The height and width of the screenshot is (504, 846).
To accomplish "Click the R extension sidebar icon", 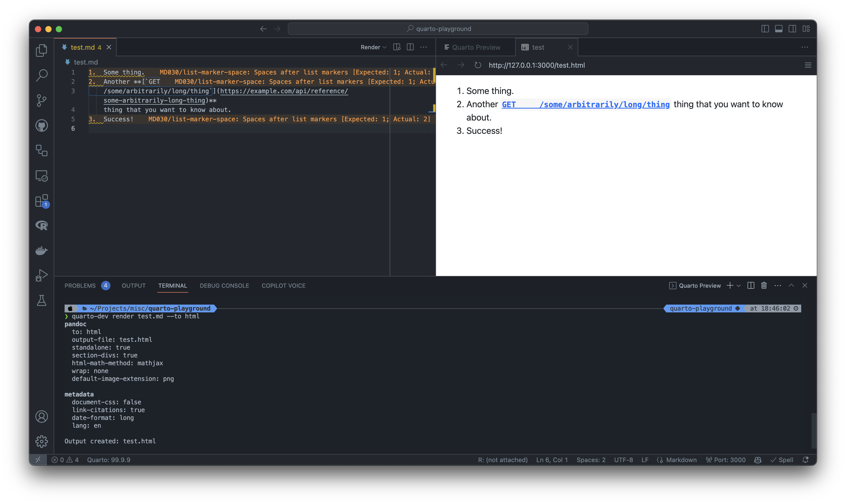I will click(41, 225).
